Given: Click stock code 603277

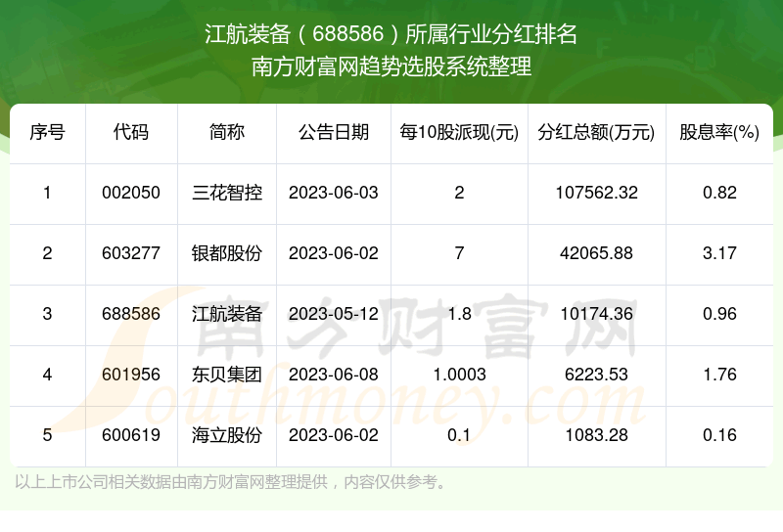Looking at the screenshot, I should tap(131, 253).
